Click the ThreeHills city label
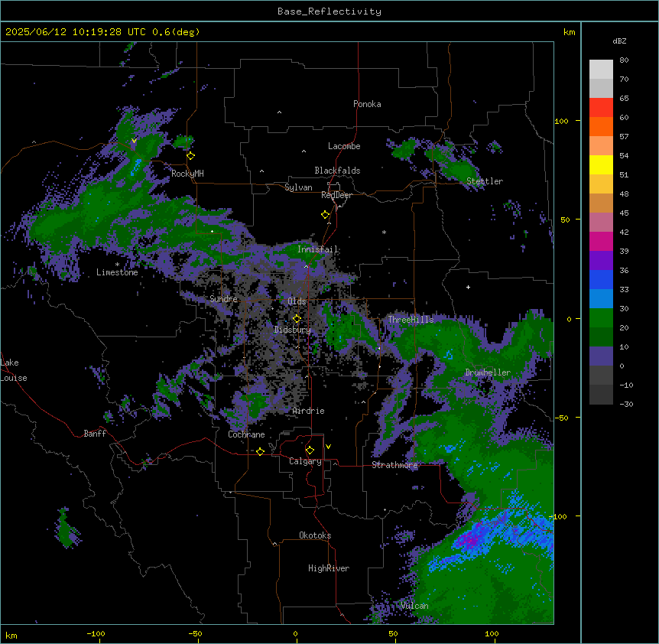The height and width of the screenshot is (644, 659). click(x=411, y=320)
